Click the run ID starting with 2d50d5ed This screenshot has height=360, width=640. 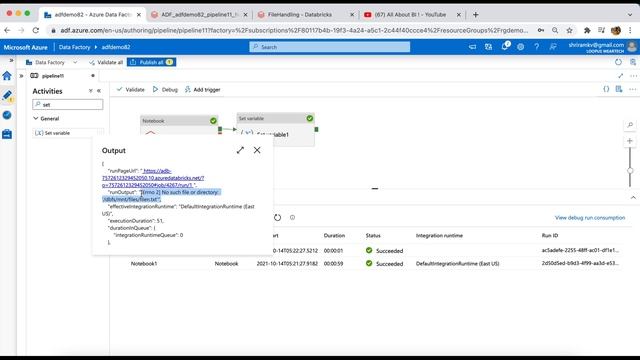coord(580,263)
